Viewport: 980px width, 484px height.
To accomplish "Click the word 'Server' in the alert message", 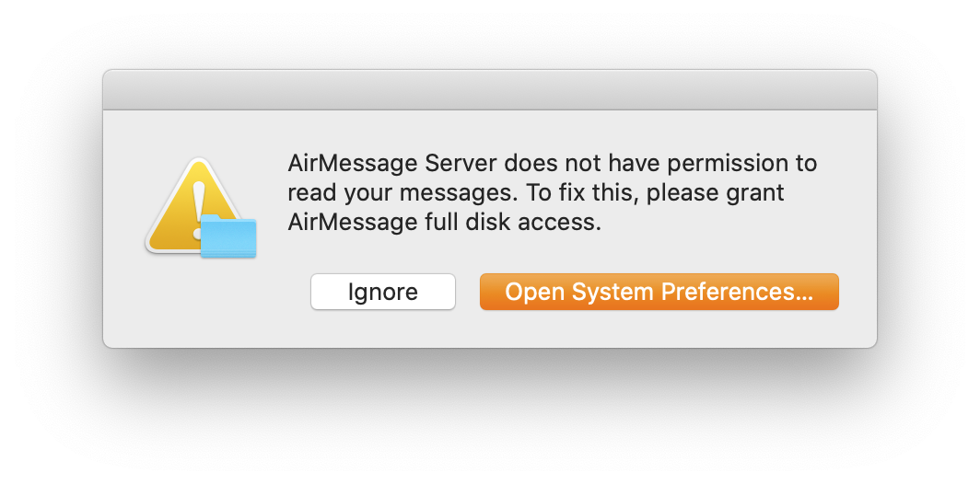I will pyautogui.click(x=461, y=164).
